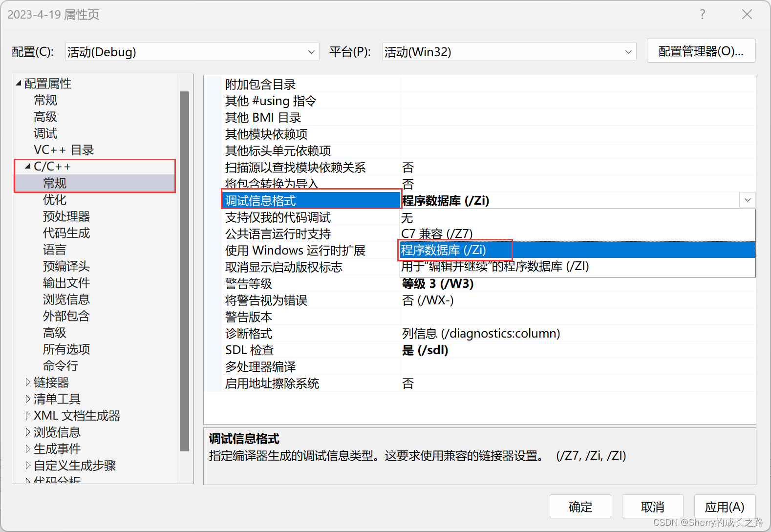771x532 pixels.
Task: Open 配置管理器(O)... button
Action: pyautogui.click(x=701, y=51)
